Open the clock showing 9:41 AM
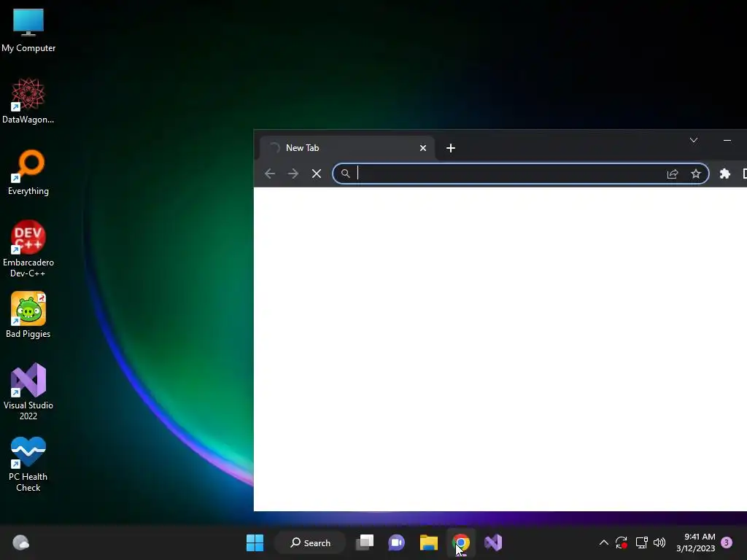The image size is (747, 560). coord(695,542)
